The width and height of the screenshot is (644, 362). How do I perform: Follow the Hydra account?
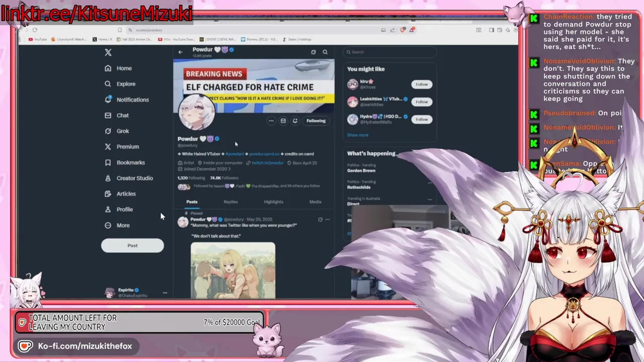click(x=422, y=120)
